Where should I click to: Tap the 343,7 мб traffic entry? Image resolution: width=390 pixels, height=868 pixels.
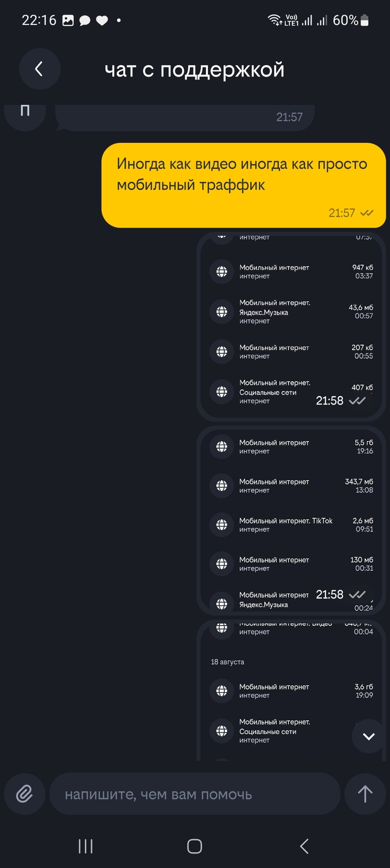[x=291, y=486]
